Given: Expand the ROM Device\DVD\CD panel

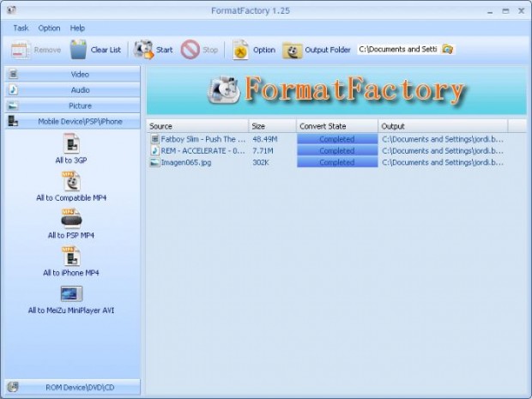Looking at the screenshot, I should point(71,388).
